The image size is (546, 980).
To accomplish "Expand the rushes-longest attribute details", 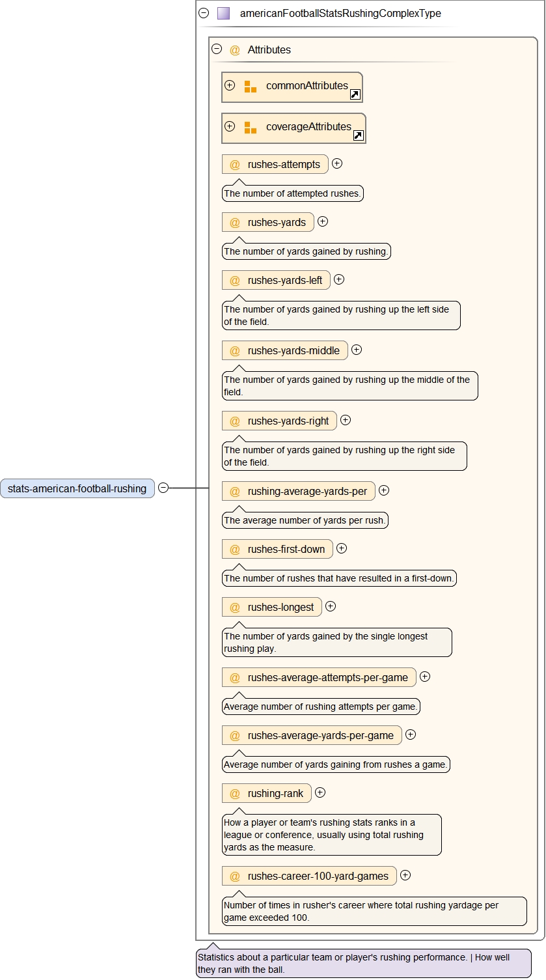I will (331, 606).
